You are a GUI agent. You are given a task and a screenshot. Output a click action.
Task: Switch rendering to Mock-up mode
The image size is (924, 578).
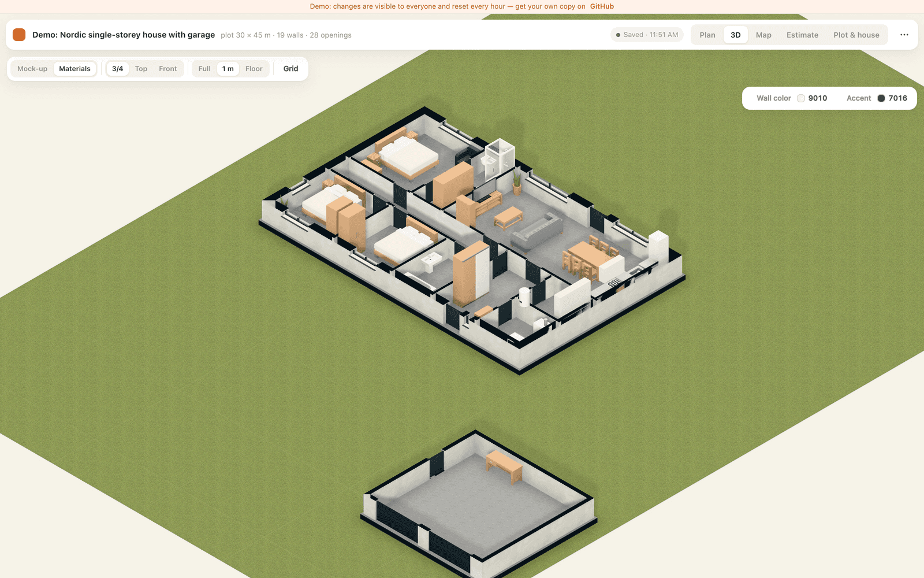tap(32, 69)
